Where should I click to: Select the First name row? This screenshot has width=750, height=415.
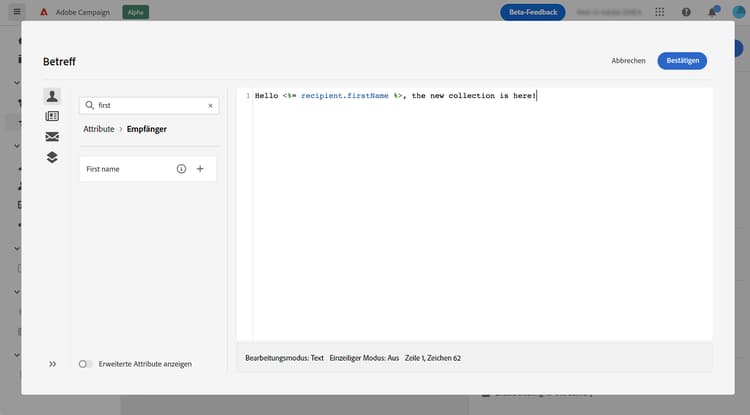[x=148, y=169]
